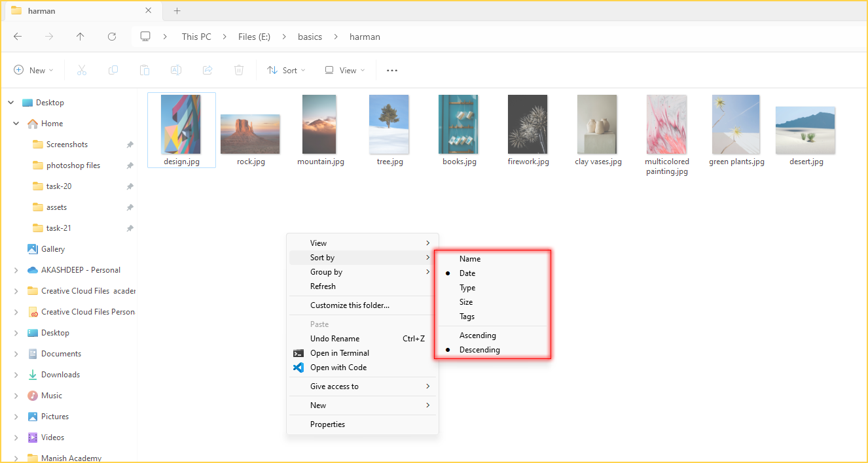Select Name sort option in submenu
868x463 pixels.
(470, 259)
